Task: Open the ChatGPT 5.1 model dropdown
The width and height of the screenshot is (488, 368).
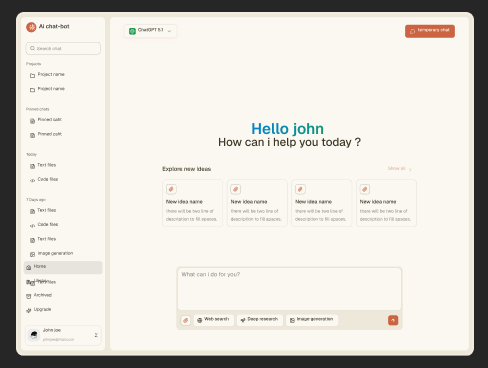Action: click(x=150, y=31)
